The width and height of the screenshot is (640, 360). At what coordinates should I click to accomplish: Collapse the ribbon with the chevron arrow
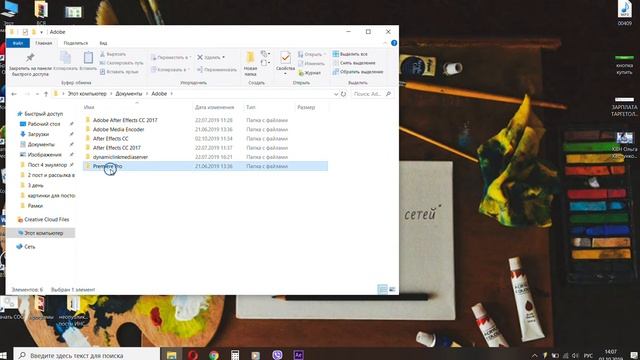click(x=385, y=43)
